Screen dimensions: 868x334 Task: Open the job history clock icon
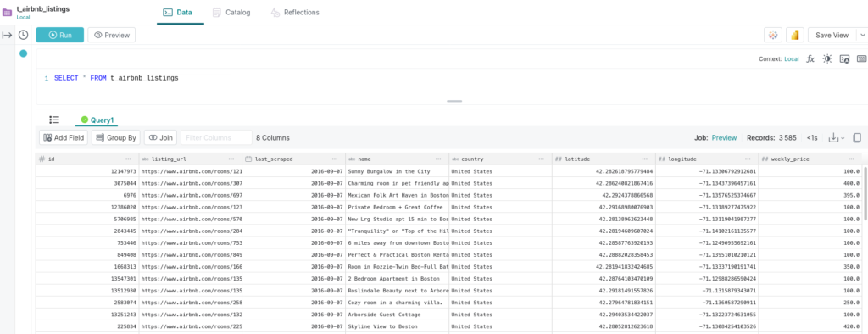[23, 36]
